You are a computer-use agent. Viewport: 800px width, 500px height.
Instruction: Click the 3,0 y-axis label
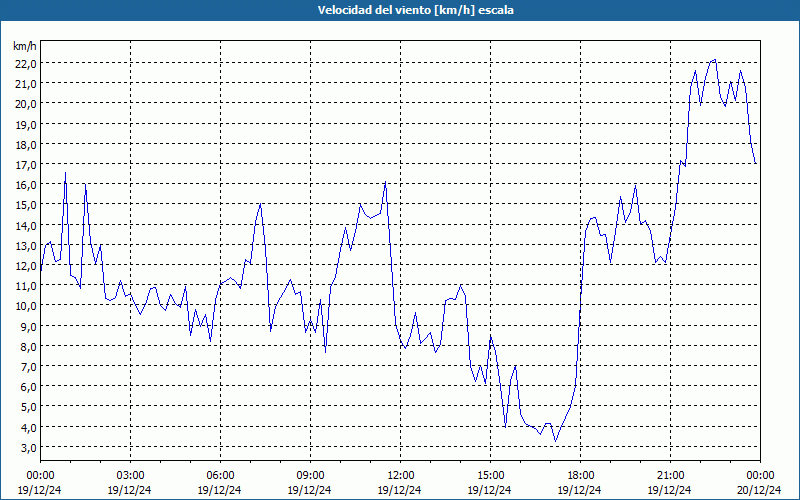(x=28, y=447)
